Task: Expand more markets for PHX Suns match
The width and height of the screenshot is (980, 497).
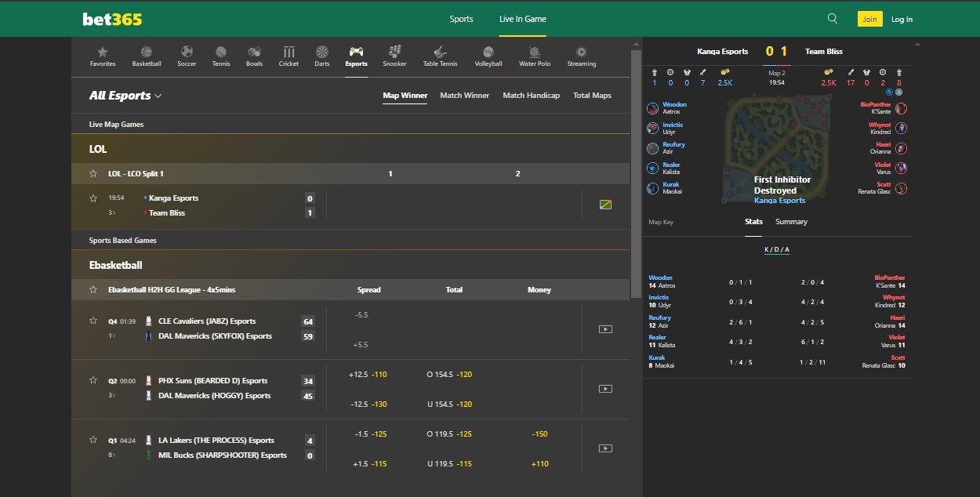Action: pos(112,396)
